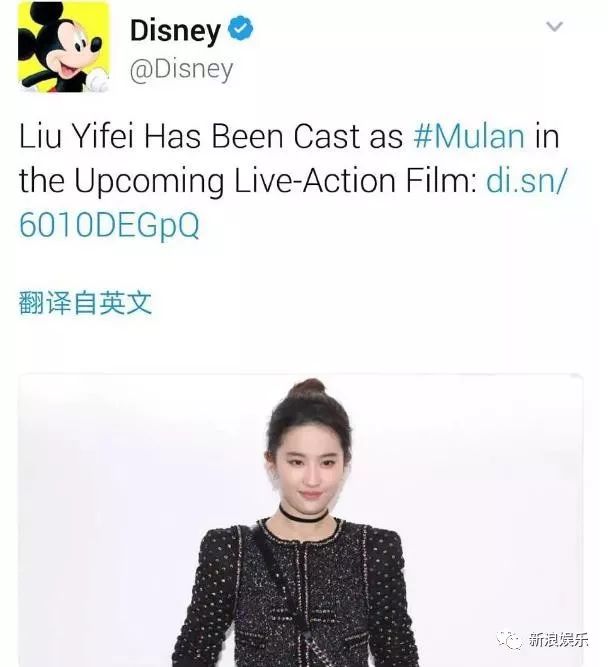608x667 pixels.
Task: Click the hair bun in the photo
Action: [307, 389]
